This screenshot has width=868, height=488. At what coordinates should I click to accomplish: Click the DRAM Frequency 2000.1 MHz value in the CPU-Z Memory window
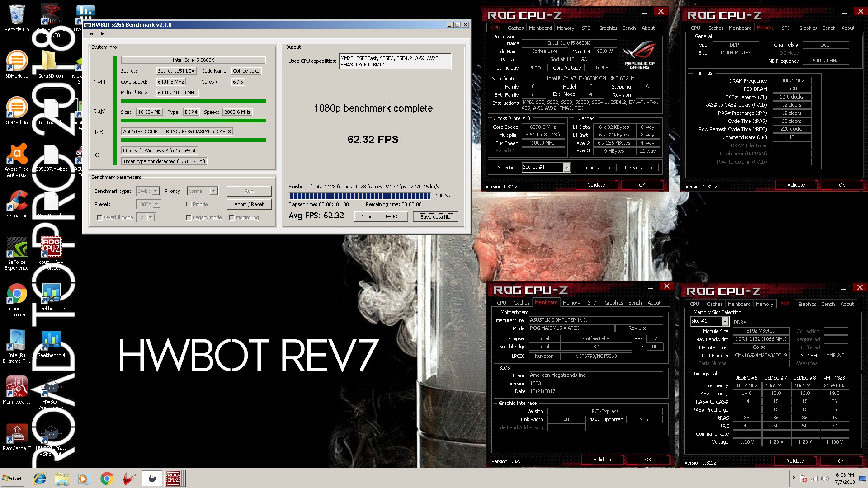coord(791,81)
